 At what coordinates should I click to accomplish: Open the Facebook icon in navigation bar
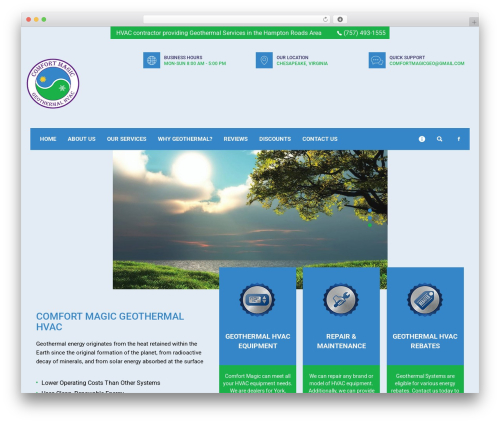(x=459, y=139)
